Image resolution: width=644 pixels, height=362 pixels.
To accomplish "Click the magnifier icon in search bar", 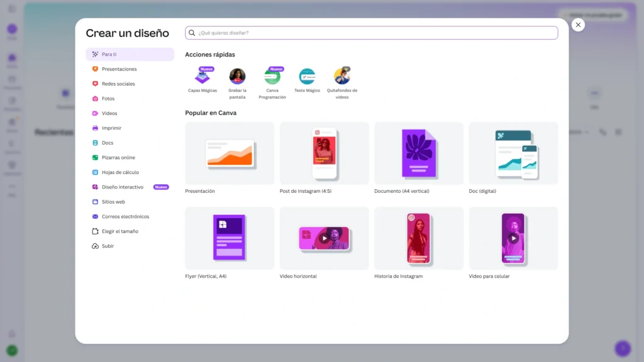I will [192, 33].
